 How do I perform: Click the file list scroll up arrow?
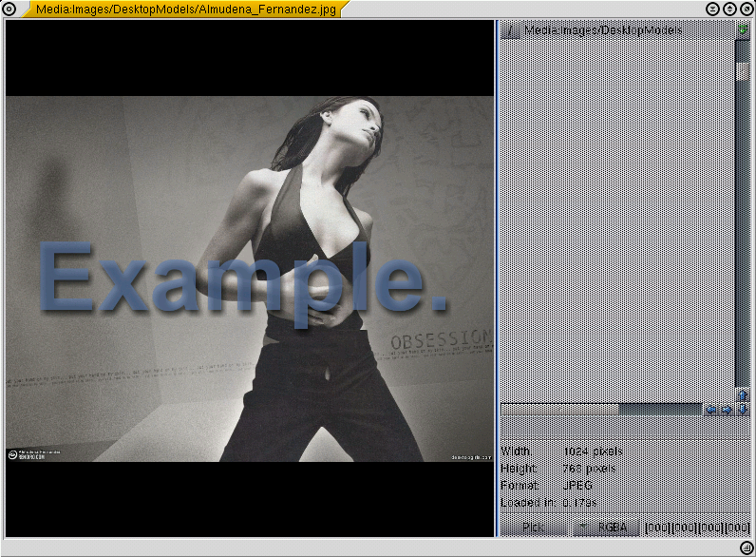[x=743, y=394]
